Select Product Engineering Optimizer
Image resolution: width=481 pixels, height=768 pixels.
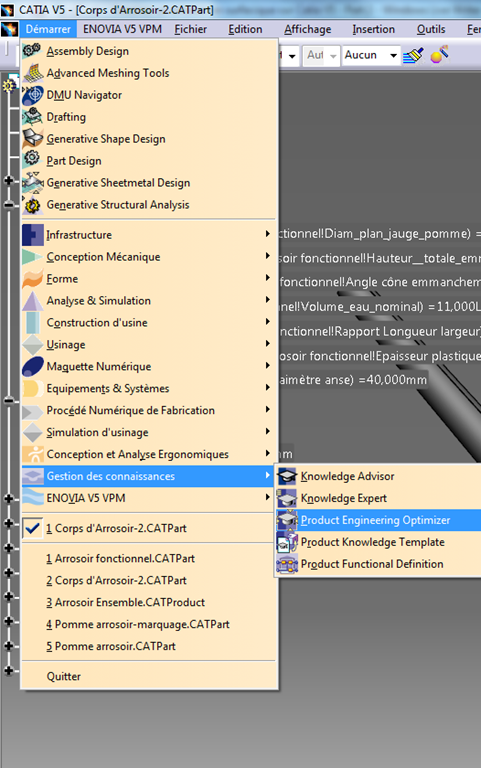(x=378, y=520)
